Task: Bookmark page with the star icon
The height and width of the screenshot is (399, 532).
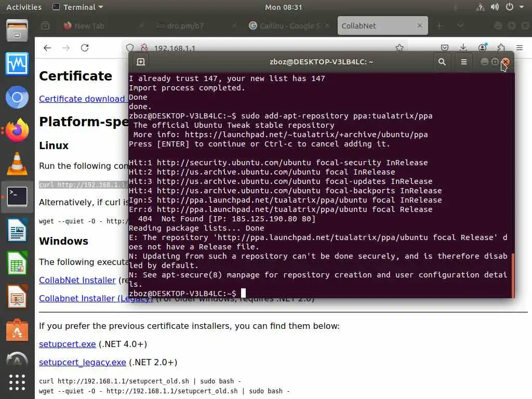Action: pyautogui.click(x=400, y=48)
